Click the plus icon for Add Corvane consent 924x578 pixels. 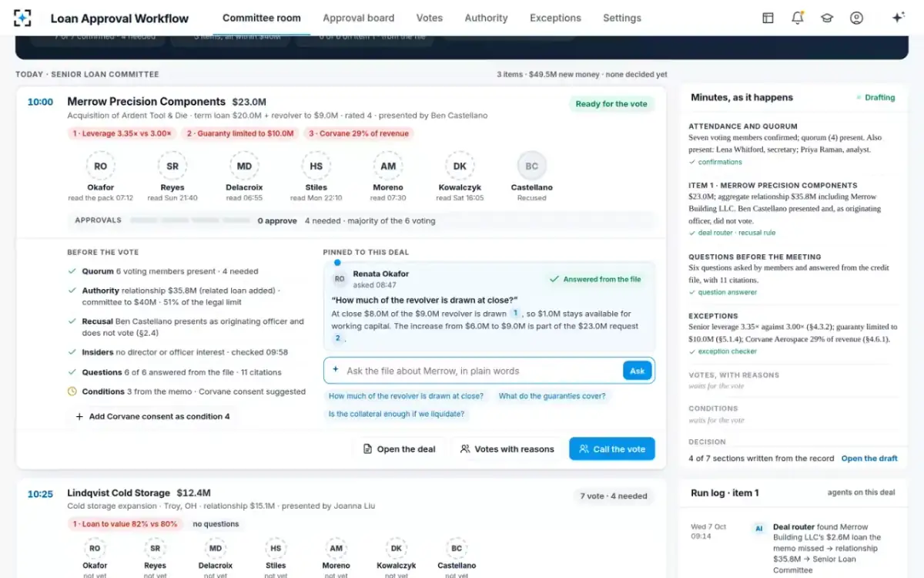click(79, 416)
